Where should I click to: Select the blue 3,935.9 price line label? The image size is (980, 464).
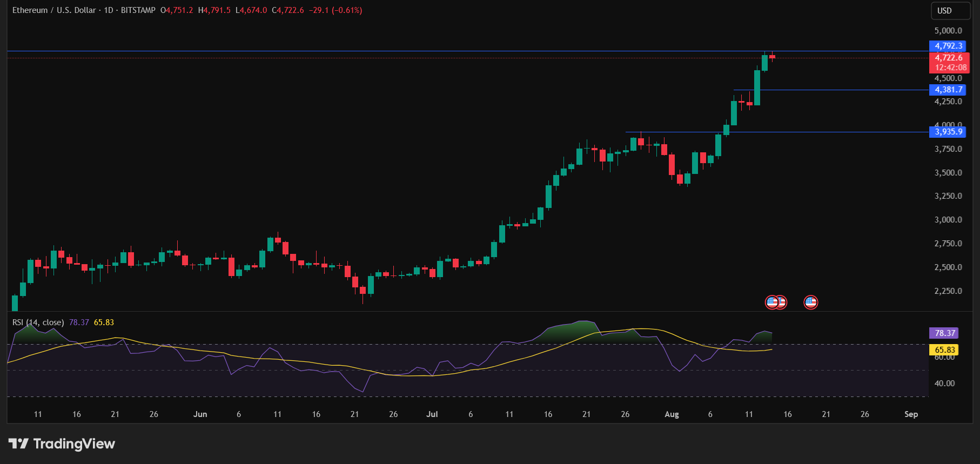tap(949, 132)
